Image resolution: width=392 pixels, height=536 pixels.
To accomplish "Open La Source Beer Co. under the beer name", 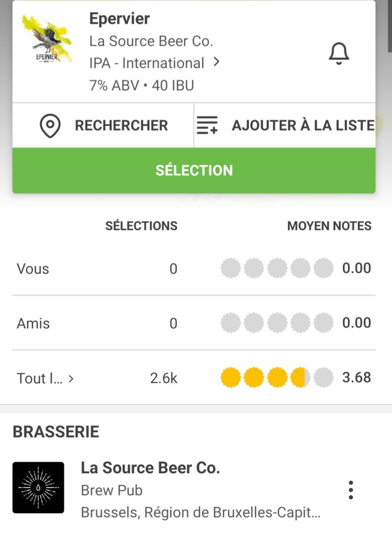I will pos(151,41).
